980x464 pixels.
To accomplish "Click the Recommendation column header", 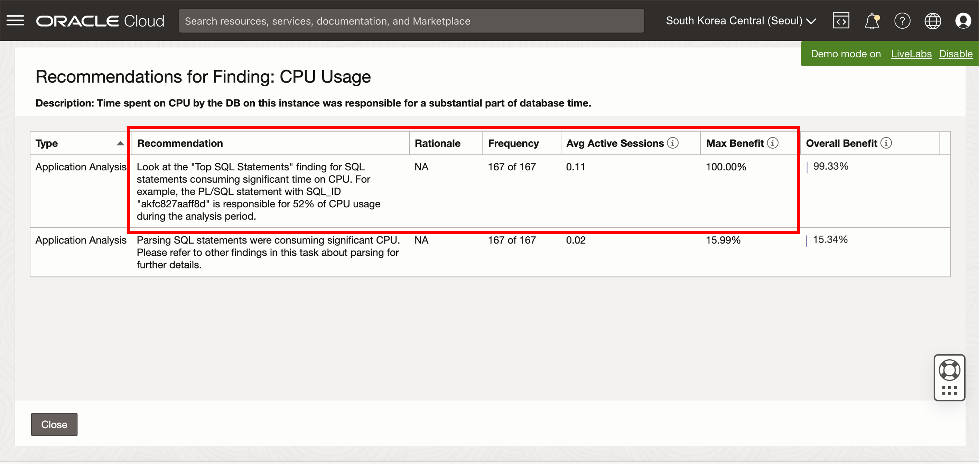I will pos(180,143).
